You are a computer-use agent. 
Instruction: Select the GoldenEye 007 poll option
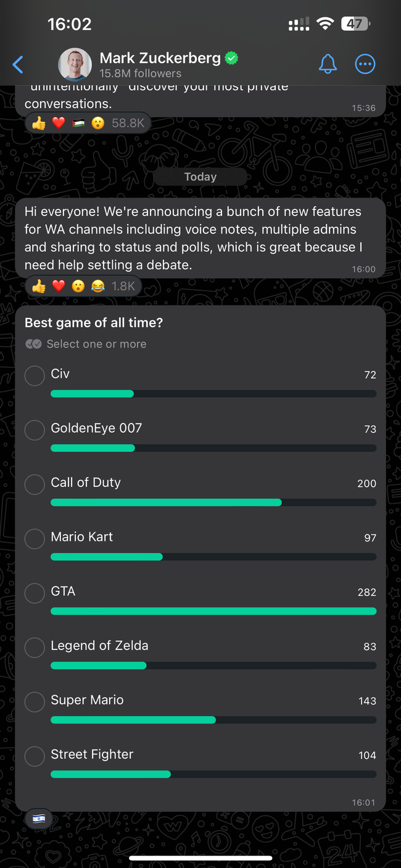coord(35,430)
